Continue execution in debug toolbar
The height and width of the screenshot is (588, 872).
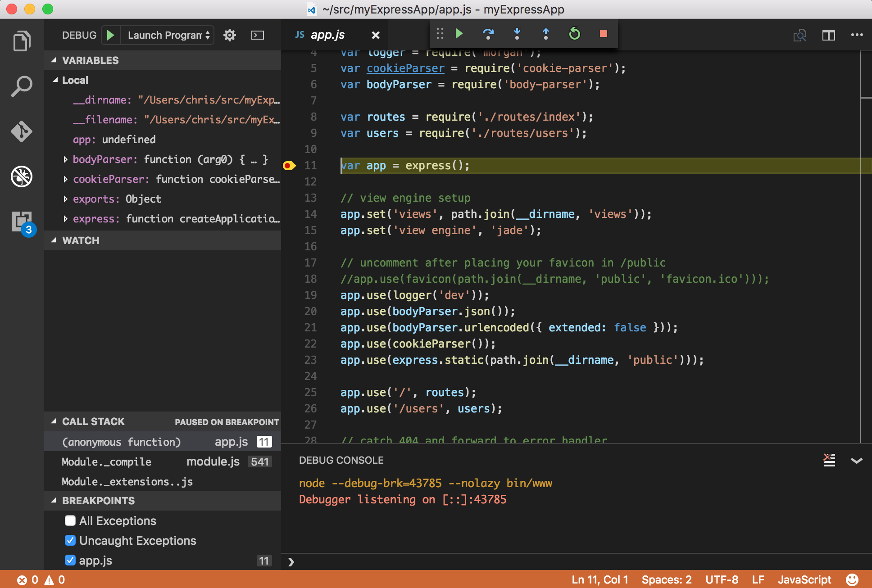click(x=459, y=33)
